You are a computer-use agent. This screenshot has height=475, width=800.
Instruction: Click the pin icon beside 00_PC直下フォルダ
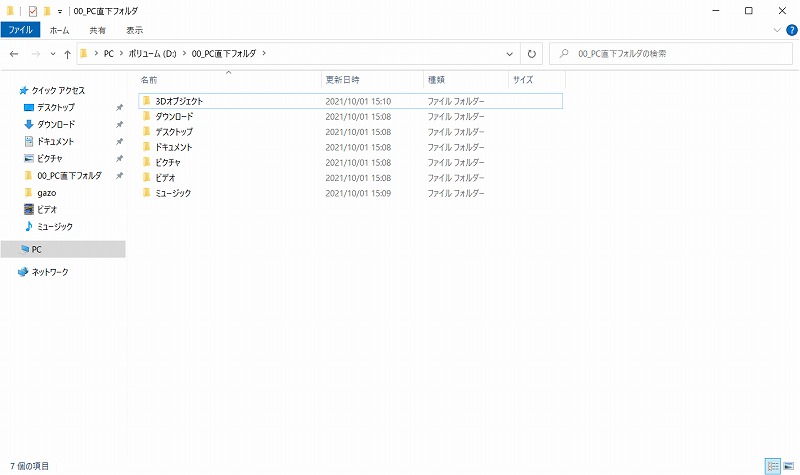(x=119, y=176)
